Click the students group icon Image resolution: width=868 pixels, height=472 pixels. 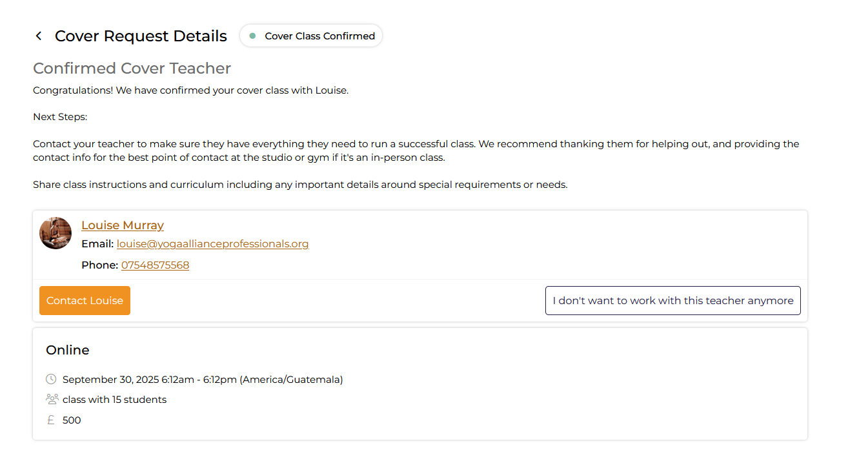click(52, 399)
